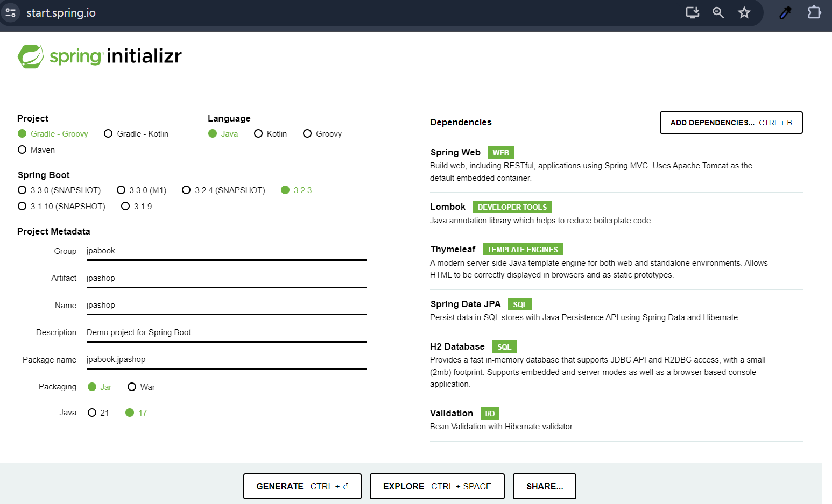Click the I/O tag badge
This screenshot has width=832, height=504.
(x=490, y=414)
